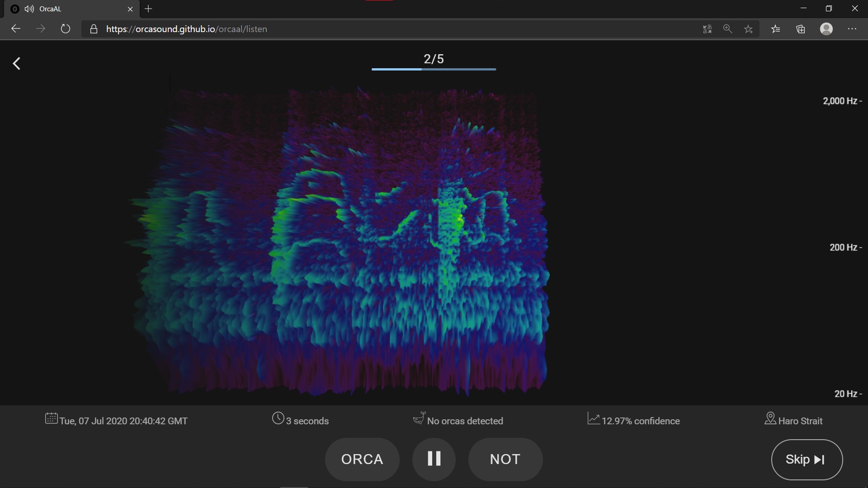Add this page to favorites using star icon
This screenshot has height=488, width=868.
[748, 29]
